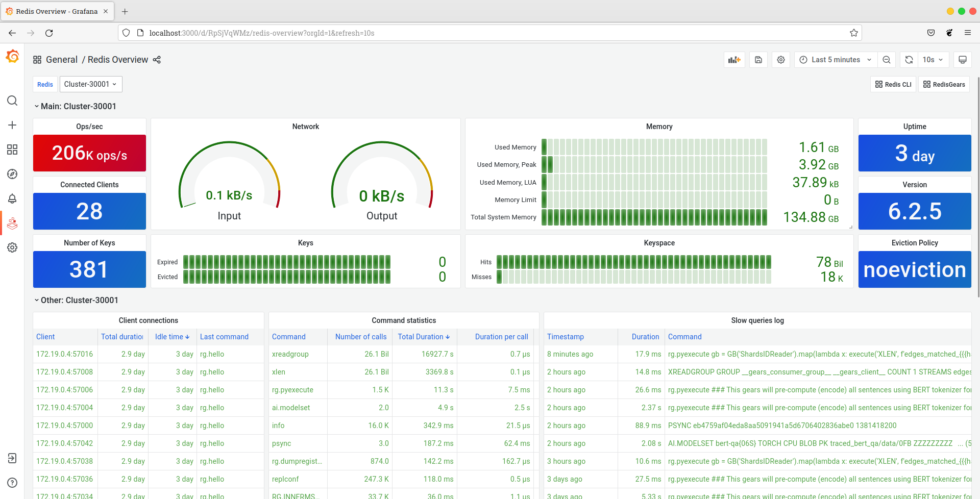Image resolution: width=980 pixels, height=499 pixels.
Task: Reload the browser page
Action: (49, 33)
